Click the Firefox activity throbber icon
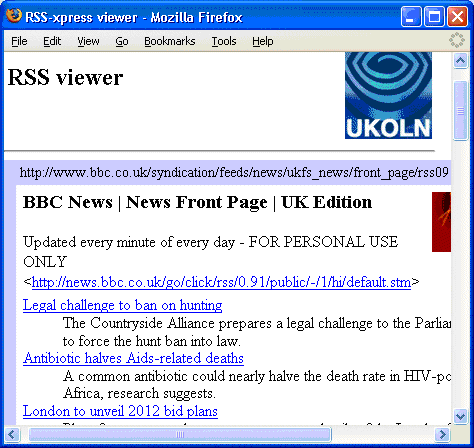Viewport: 474px width, 448px height. (x=457, y=40)
